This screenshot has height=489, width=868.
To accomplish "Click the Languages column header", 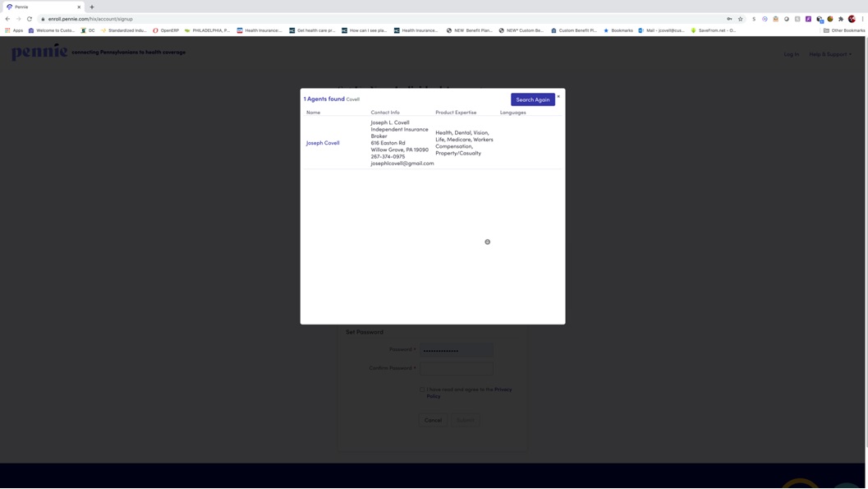I will click(x=512, y=113).
